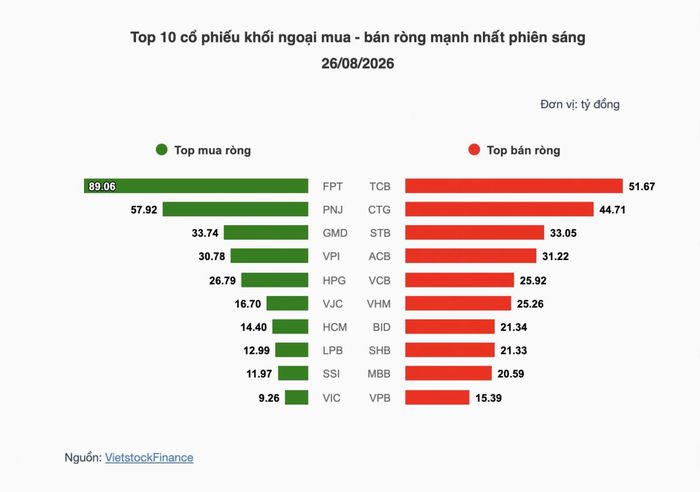The height and width of the screenshot is (492, 700).
Task: Toggle the red Top bán ròng legend dot
Action: [x=474, y=150]
